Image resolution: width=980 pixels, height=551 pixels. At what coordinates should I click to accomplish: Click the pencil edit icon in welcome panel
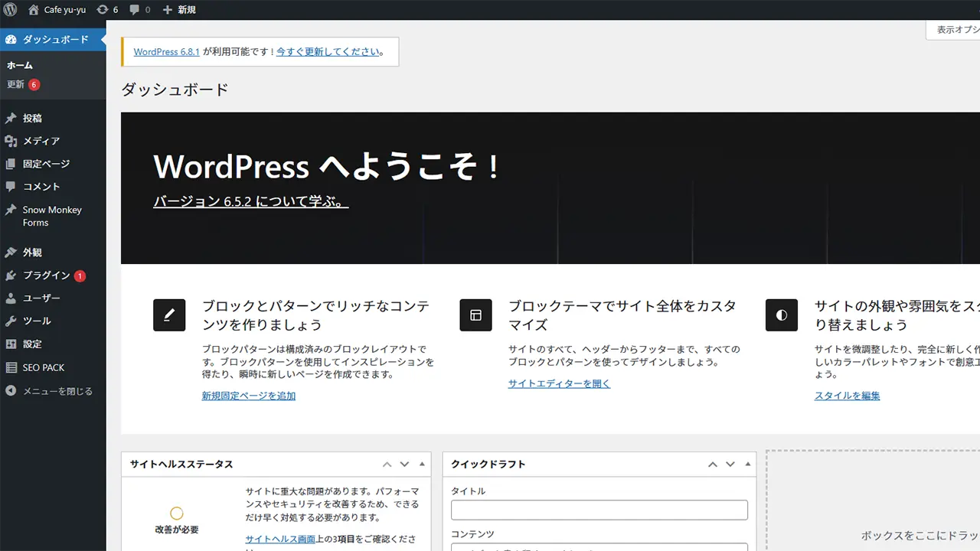pyautogui.click(x=169, y=315)
